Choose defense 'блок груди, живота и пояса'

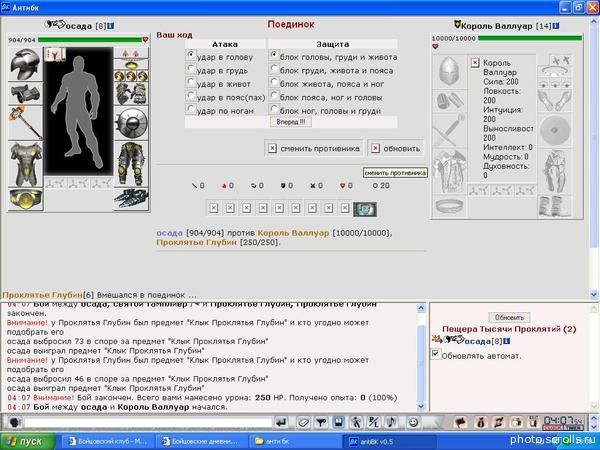[274, 69]
